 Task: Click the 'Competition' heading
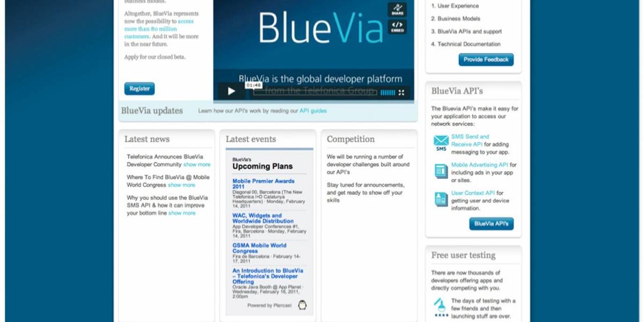pos(351,139)
